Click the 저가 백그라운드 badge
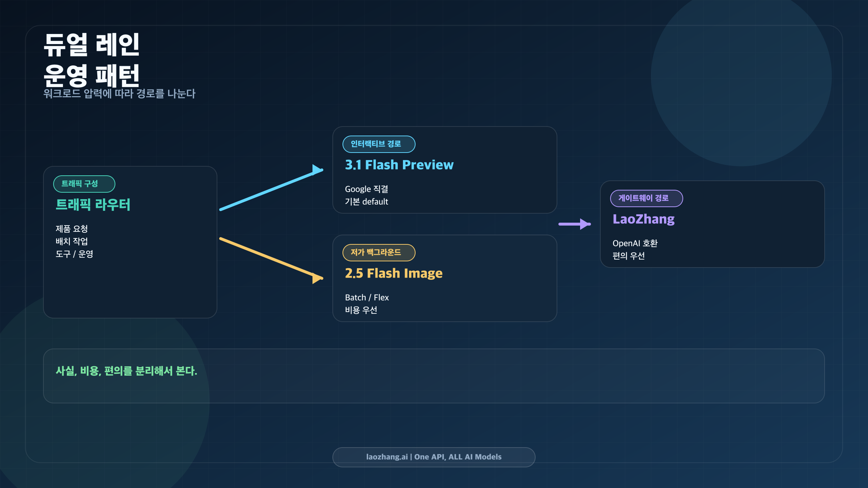This screenshot has height=488, width=868. [379, 253]
